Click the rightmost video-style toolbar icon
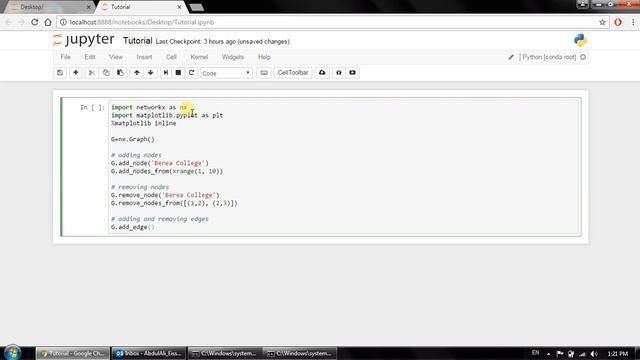This screenshot has height=360, width=640. tap(352, 73)
